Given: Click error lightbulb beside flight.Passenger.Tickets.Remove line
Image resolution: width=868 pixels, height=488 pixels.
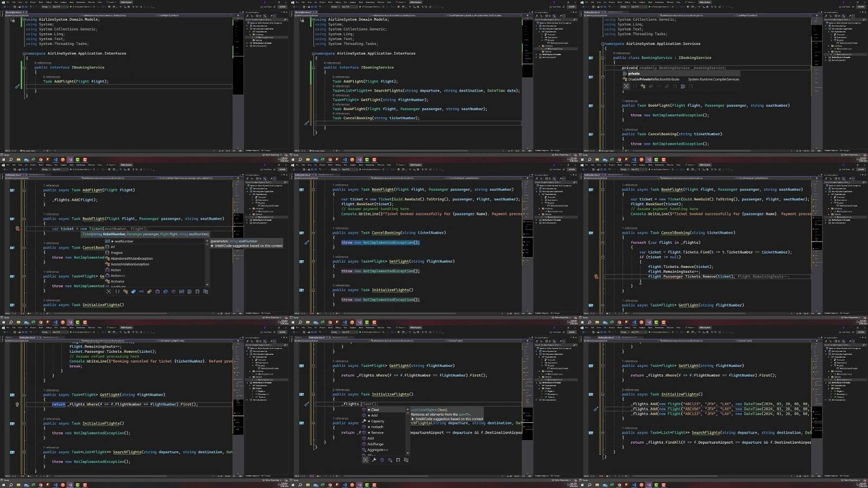Looking at the screenshot, I should click(596, 276).
